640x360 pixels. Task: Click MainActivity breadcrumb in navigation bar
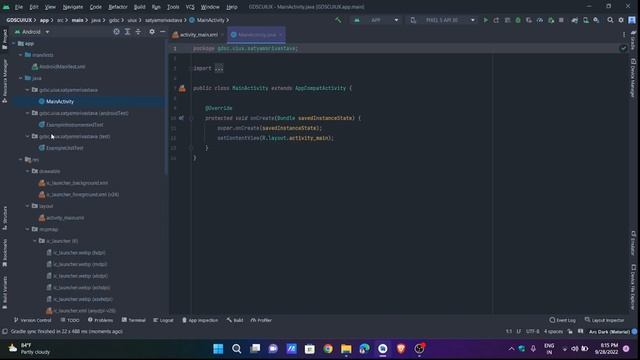(210, 20)
